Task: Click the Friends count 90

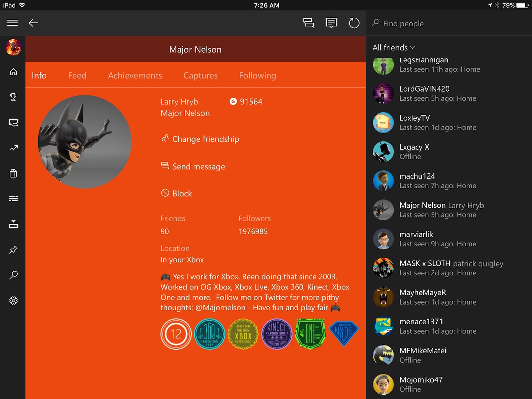Action: [165, 231]
